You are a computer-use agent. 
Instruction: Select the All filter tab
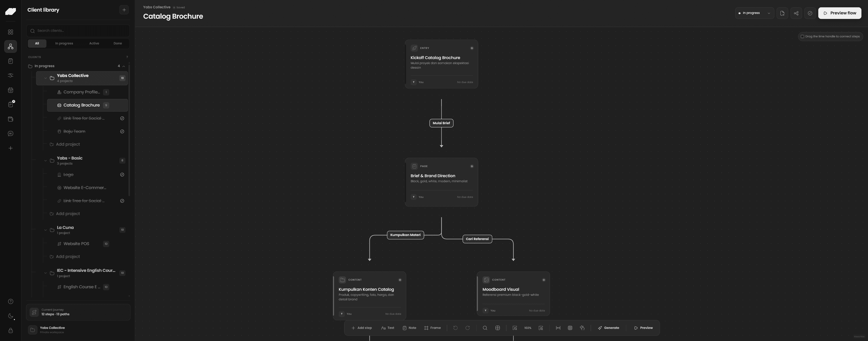pyautogui.click(x=37, y=43)
